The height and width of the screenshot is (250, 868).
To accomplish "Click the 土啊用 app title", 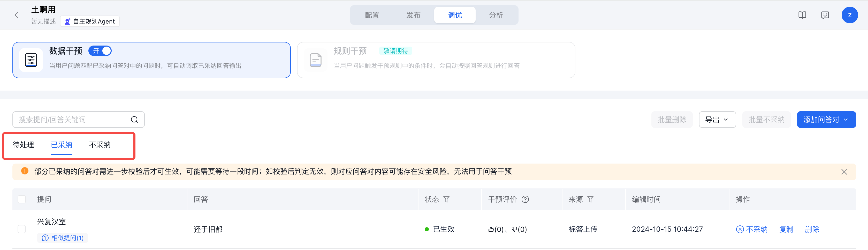I will (x=43, y=10).
